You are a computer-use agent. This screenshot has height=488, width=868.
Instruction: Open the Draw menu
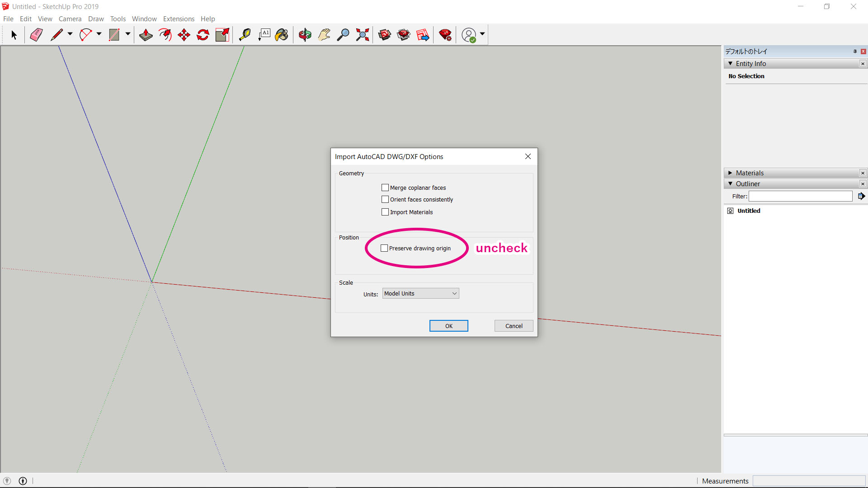[96, 19]
